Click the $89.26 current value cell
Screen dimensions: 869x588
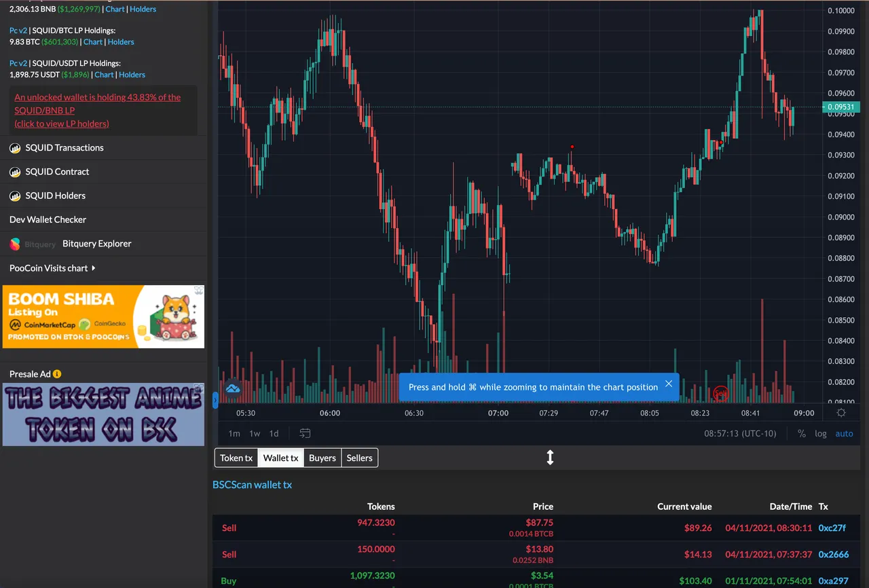(698, 528)
